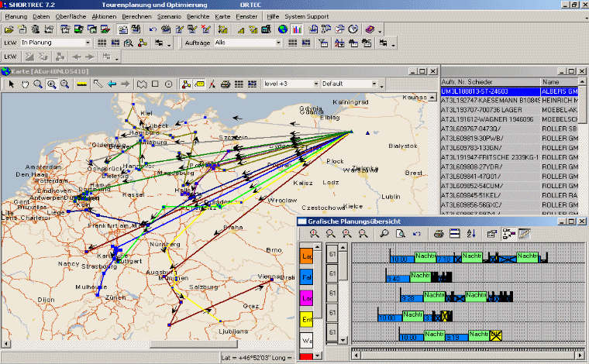589x364 pixels.
Task: Open the System Support menu
Action: coord(307,16)
